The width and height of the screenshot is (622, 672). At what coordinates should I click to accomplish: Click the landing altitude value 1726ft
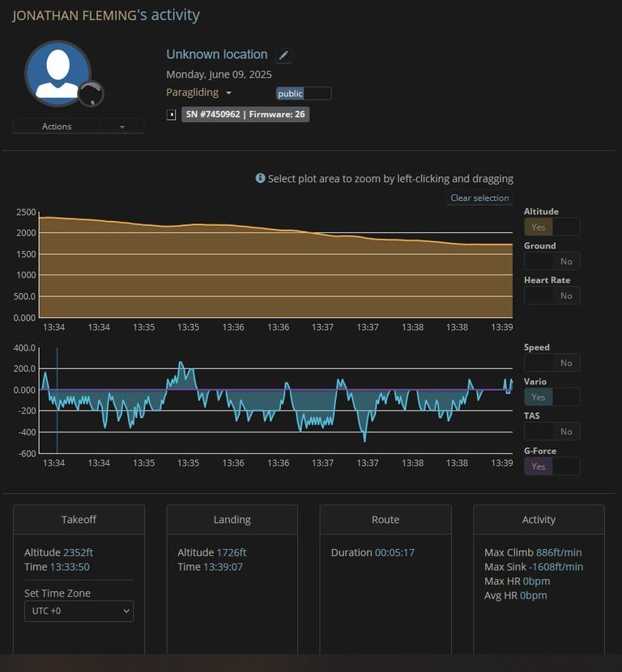[232, 552]
